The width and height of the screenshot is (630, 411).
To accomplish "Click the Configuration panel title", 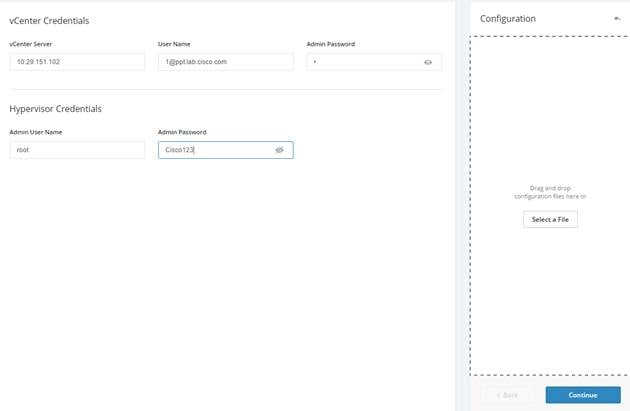I will click(508, 18).
